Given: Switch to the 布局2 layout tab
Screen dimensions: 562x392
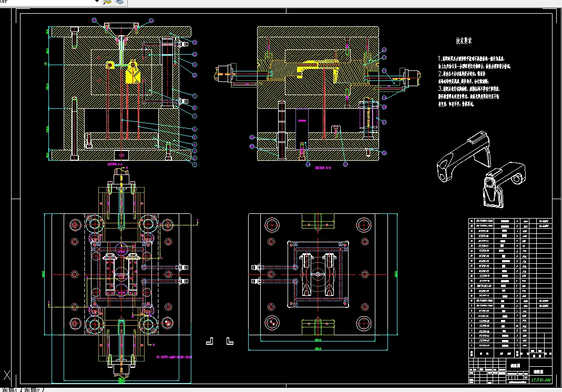Looking at the screenshot, I should (33, 390).
